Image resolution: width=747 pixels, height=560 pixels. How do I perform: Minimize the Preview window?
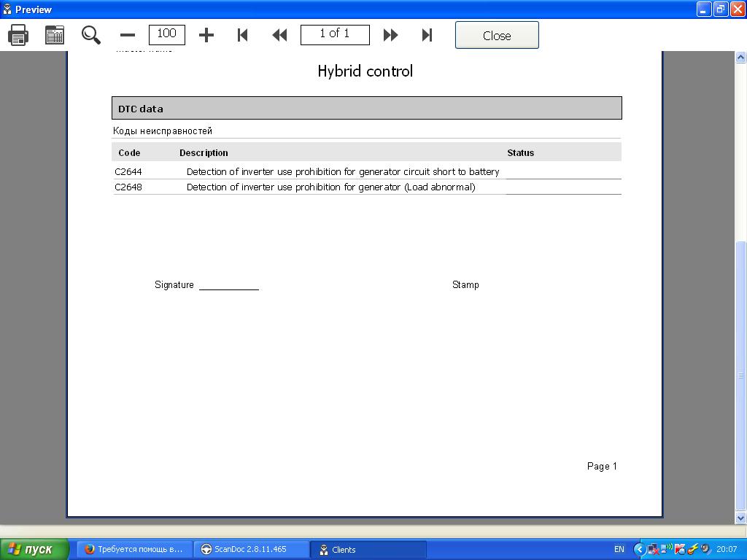click(704, 9)
